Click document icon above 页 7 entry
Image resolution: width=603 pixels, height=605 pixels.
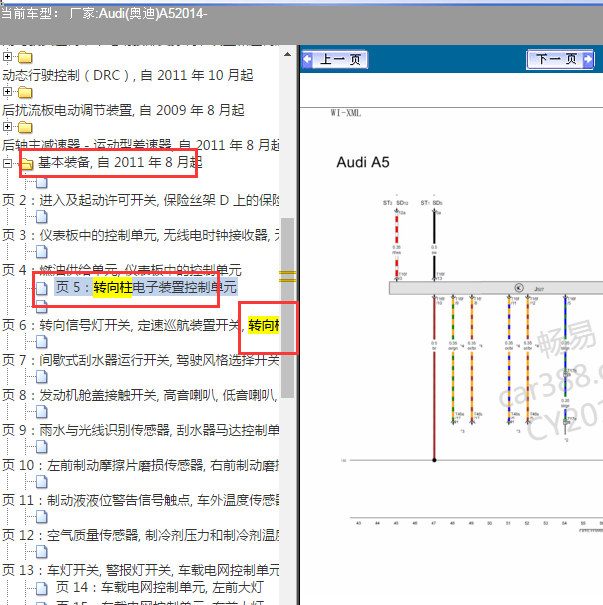coord(42,342)
